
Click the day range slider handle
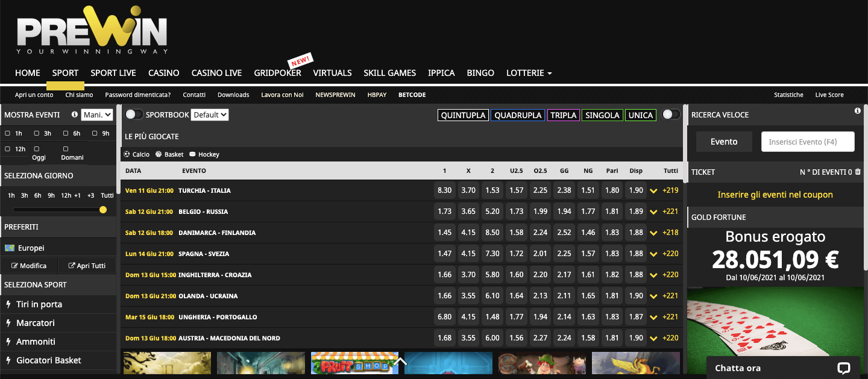point(103,210)
